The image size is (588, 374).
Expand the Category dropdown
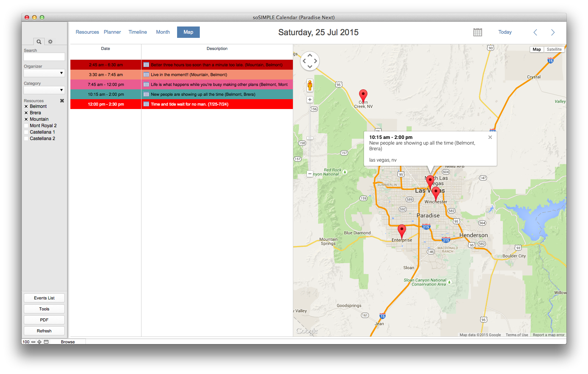(x=44, y=90)
